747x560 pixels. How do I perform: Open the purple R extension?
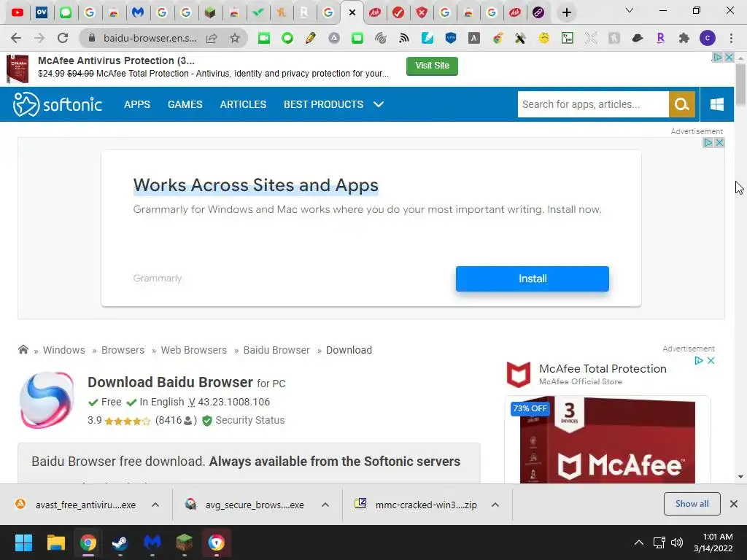(660, 38)
